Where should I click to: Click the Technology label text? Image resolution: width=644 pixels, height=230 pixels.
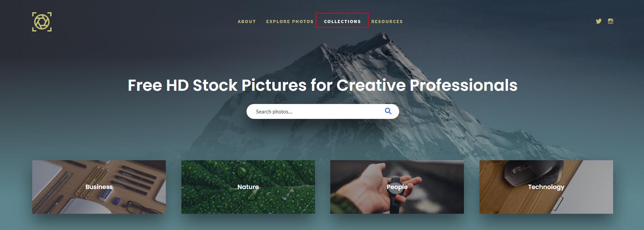[546, 187]
